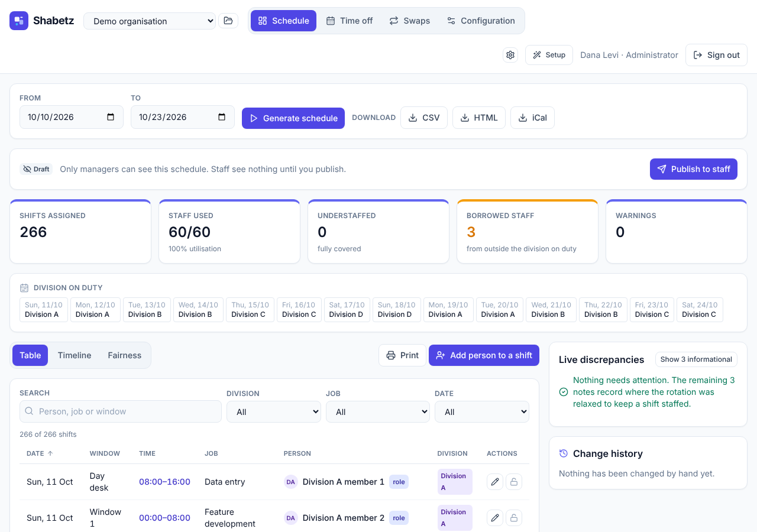Show the Fairness view
Screen dimensions: 757x532
125,355
